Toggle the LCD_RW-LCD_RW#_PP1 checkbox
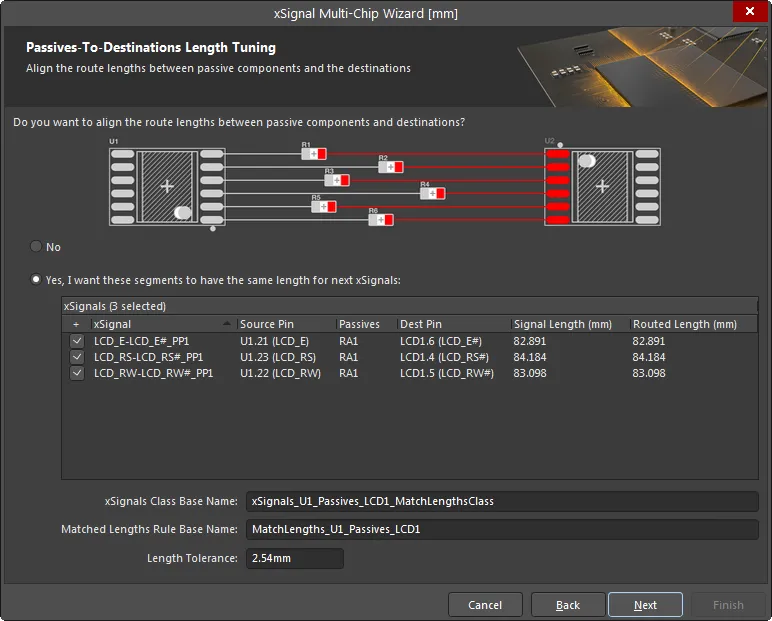This screenshot has width=772, height=621. pyautogui.click(x=77, y=373)
